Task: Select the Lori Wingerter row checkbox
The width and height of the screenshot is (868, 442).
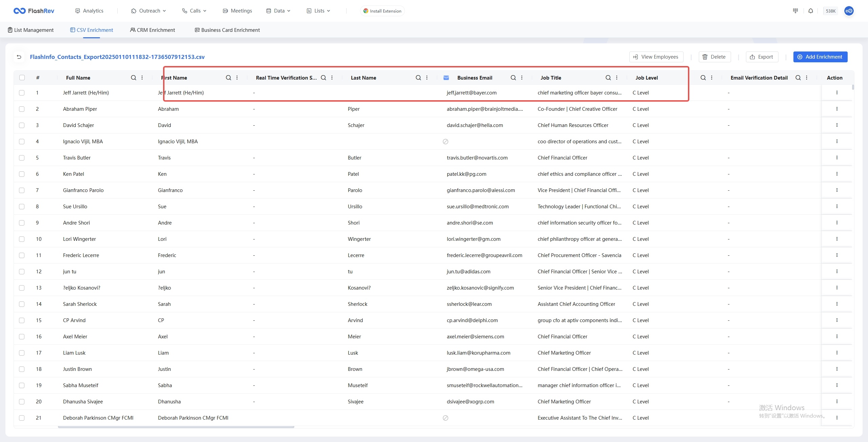Action: 22,239
